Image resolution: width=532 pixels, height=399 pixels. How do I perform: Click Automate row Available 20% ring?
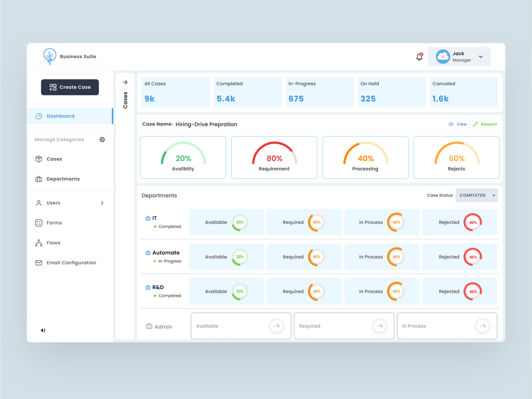[240, 257]
